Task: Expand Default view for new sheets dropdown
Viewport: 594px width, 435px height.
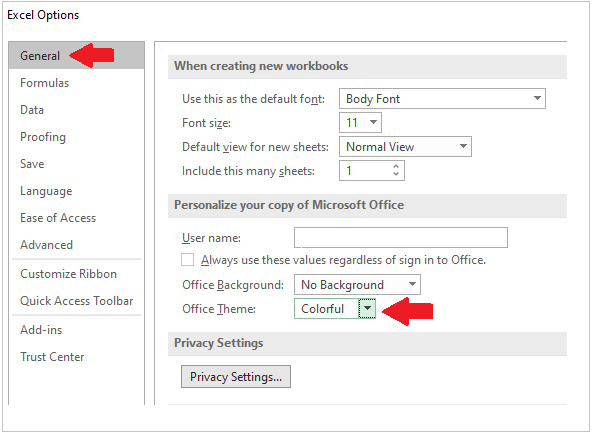Action: pyautogui.click(x=463, y=146)
